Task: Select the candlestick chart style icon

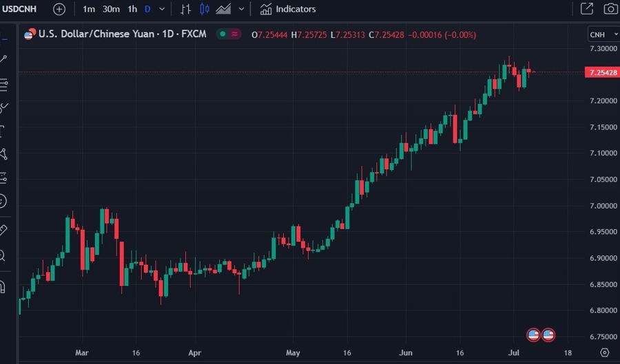Action: pos(205,9)
